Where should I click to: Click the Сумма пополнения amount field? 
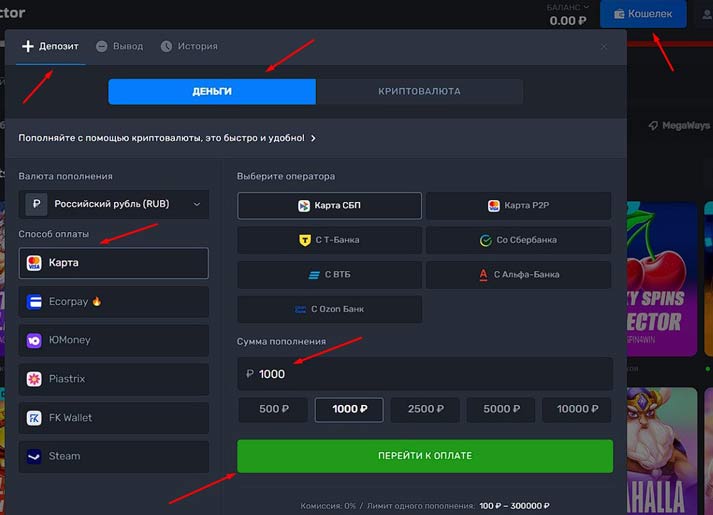tap(425, 374)
